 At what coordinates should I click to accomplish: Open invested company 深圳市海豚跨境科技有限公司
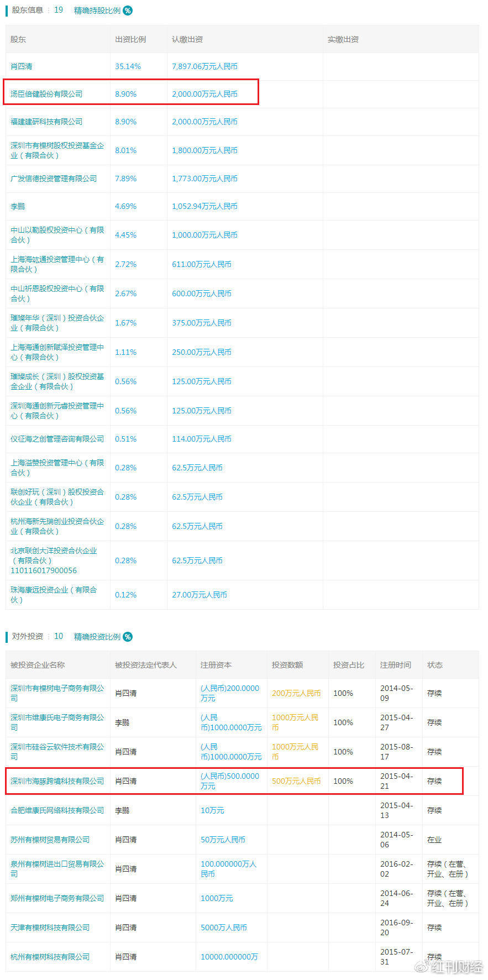coord(57,781)
